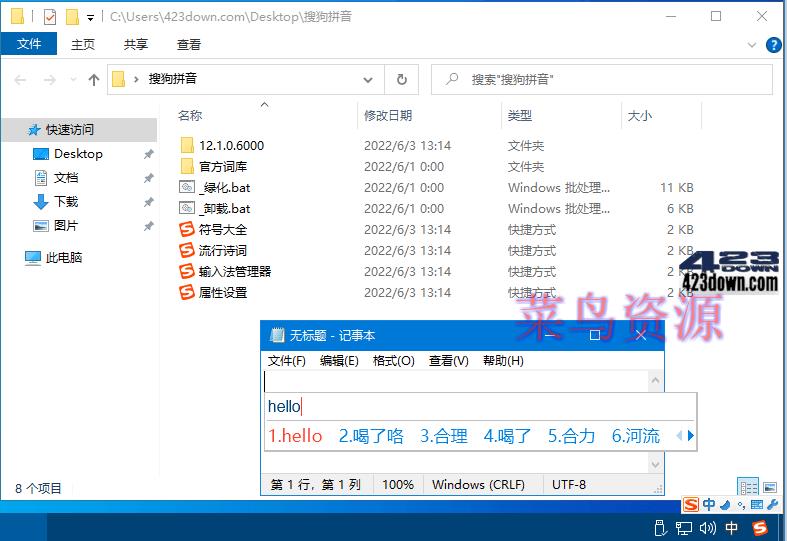Click the new folder quick access icon

(x=72, y=17)
